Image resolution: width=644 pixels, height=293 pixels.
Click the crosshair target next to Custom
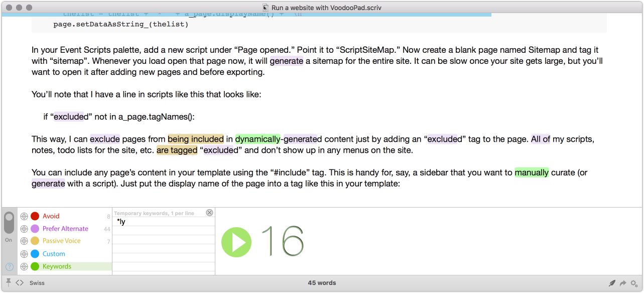pyautogui.click(x=24, y=254)
